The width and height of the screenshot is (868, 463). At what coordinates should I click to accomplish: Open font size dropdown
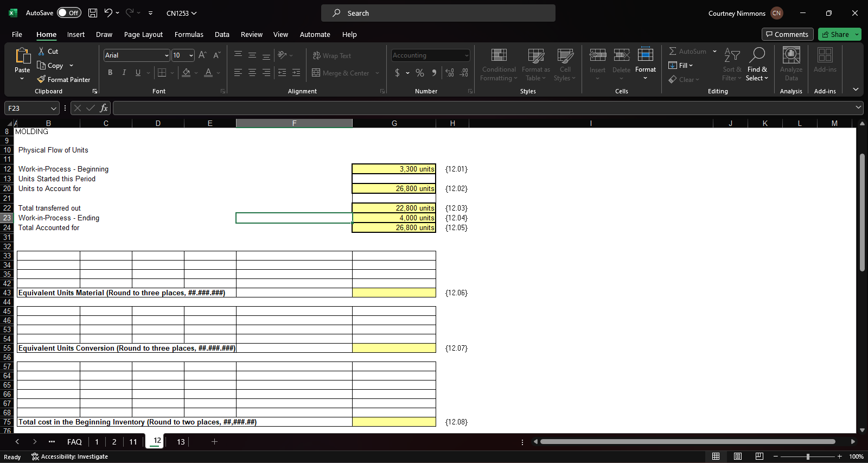[x=191, y=55]
